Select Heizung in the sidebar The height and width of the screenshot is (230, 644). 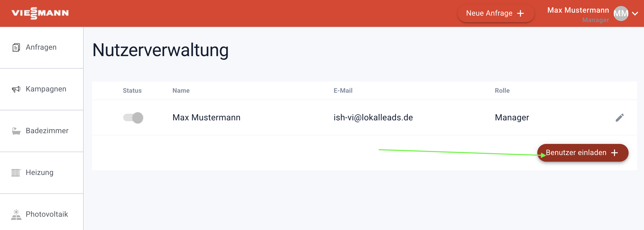pyautogui.click(x=39, y=173)
